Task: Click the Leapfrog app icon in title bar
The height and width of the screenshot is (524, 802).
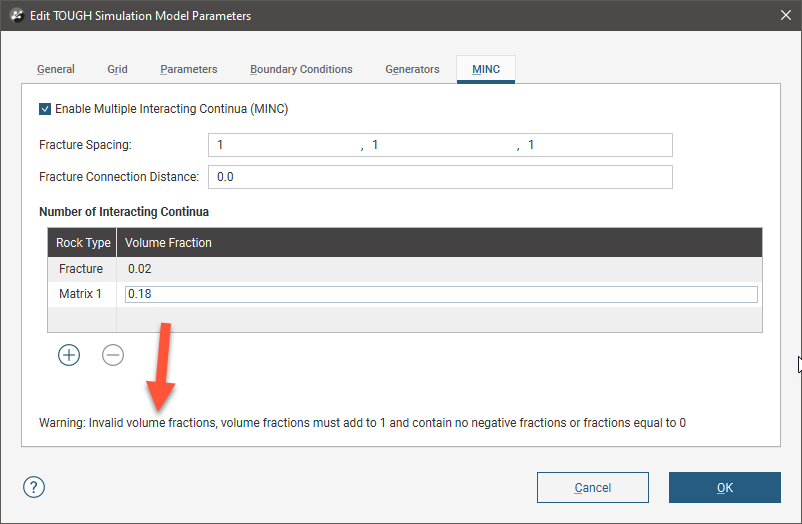Action: point(16,15)
